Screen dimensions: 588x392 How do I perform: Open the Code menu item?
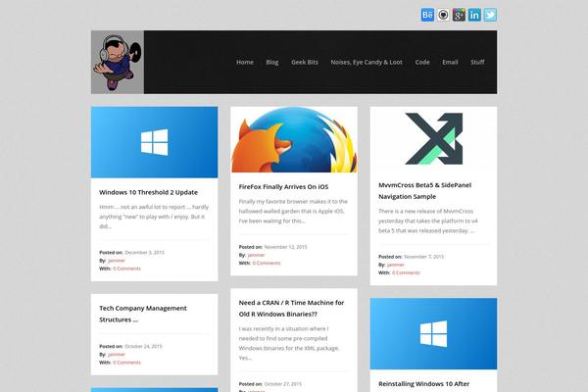422,63
